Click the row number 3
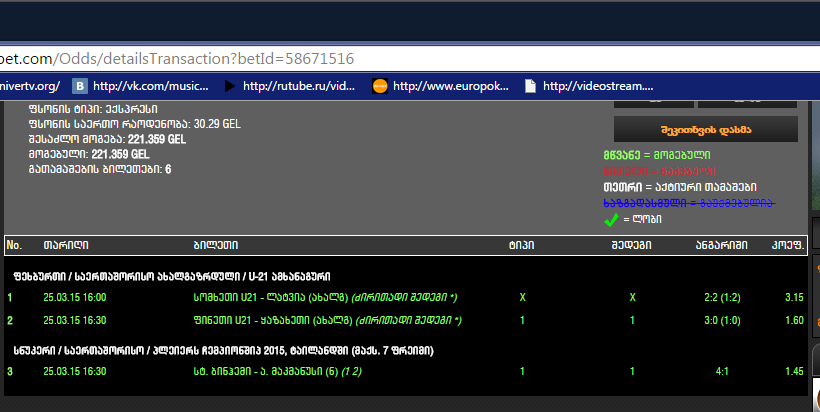820x412 pixels. tap(10, 372)
